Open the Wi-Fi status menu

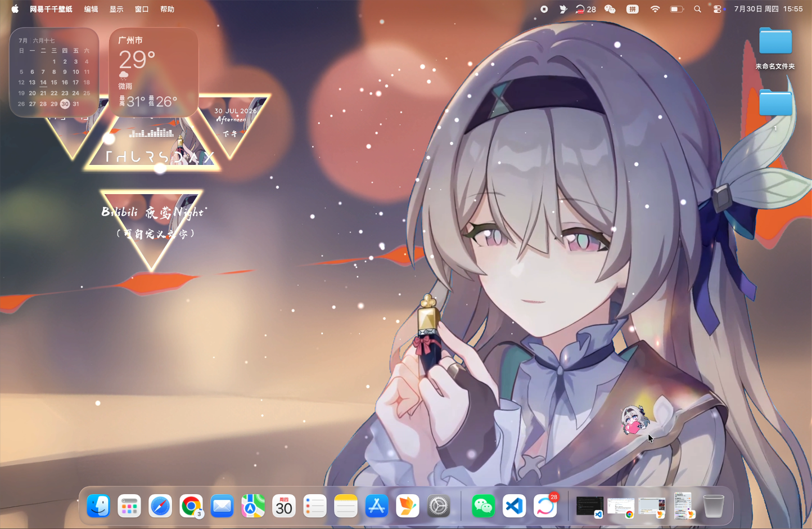coord(655,9)
